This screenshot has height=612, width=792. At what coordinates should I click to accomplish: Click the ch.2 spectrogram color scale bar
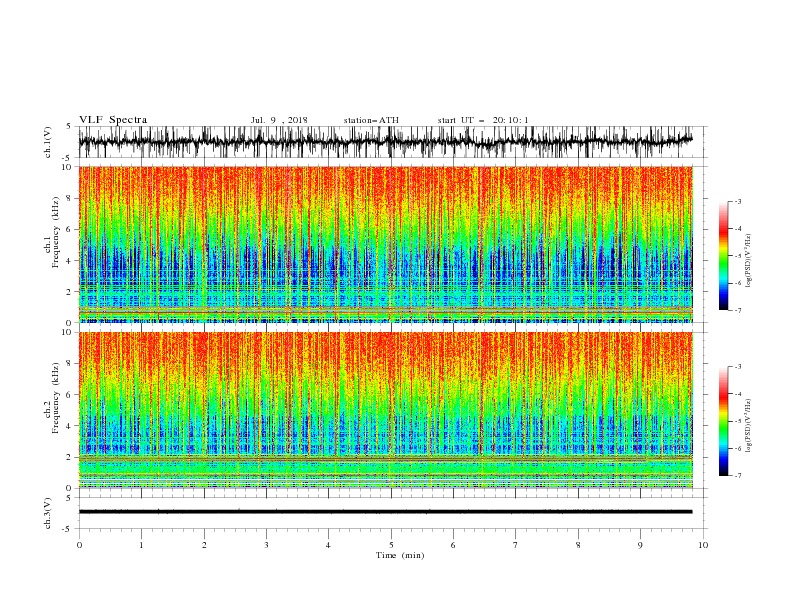[x=723, y=421]
